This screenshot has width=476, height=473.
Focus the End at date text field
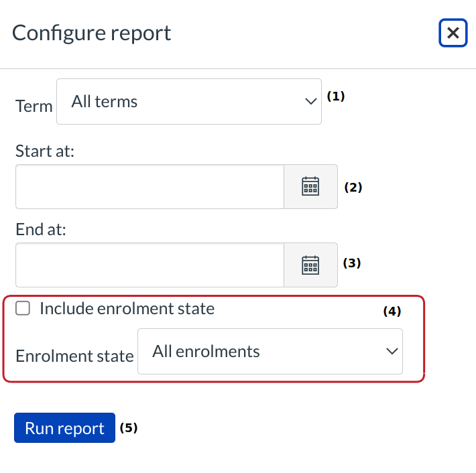click(x=150, y=265)
